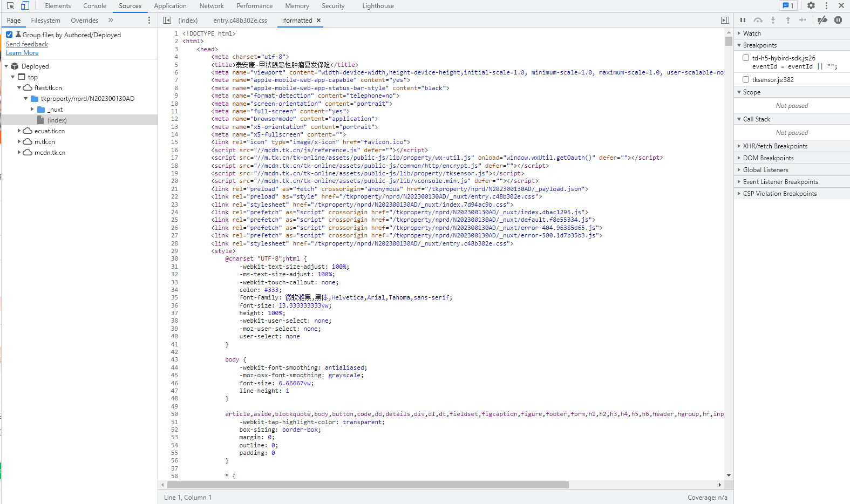
Task: Open the Performance panel
Action: tap(255, 6)
